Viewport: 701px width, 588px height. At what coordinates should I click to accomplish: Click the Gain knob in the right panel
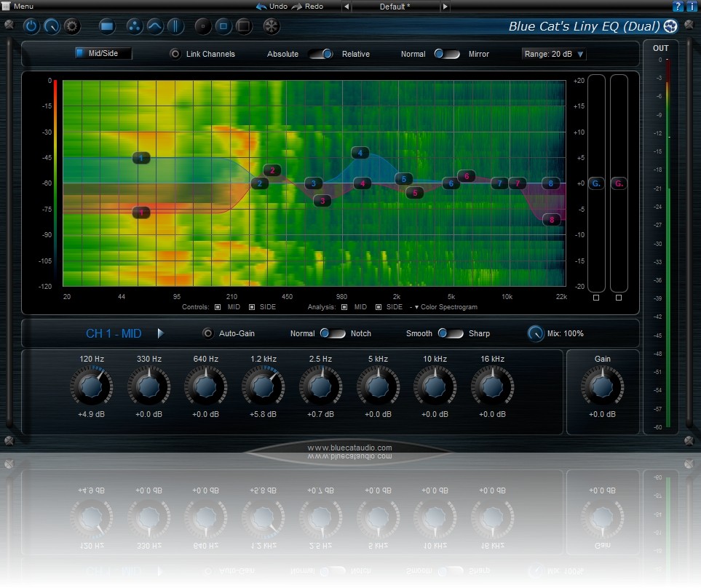click(602, 386)
